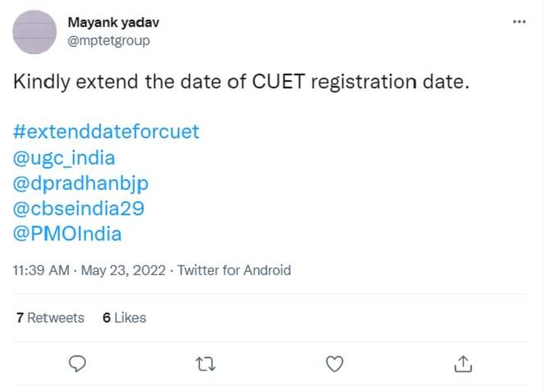Retweet this tweet using the retweet icon
This screenshot has height=392, width=553.
[206, 362]
